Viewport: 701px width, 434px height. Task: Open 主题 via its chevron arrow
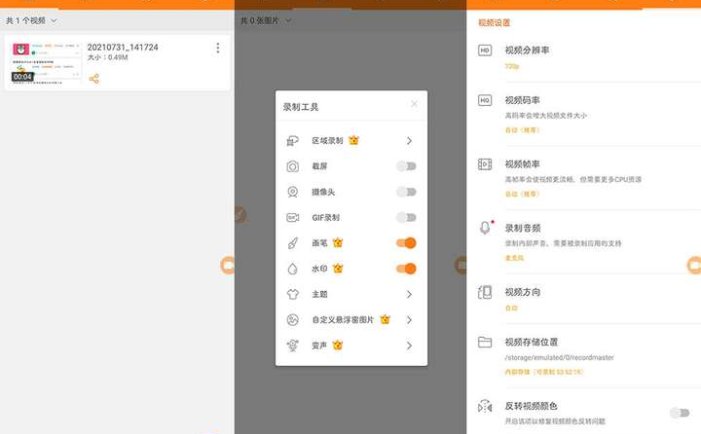409,294
